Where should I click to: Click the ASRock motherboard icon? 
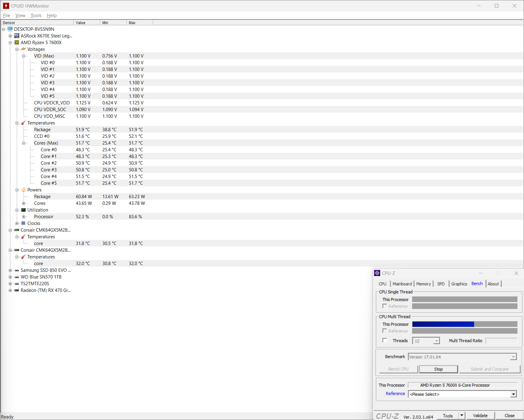(x=17, y=36)
